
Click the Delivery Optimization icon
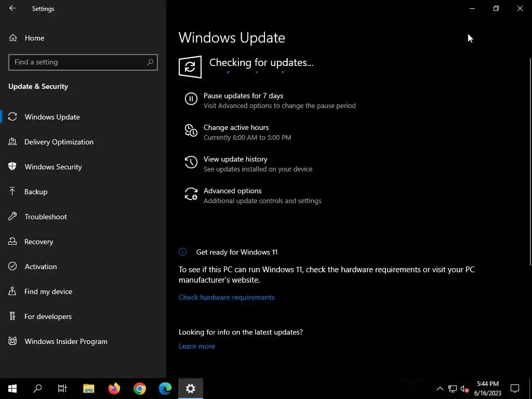click(12, 141)
